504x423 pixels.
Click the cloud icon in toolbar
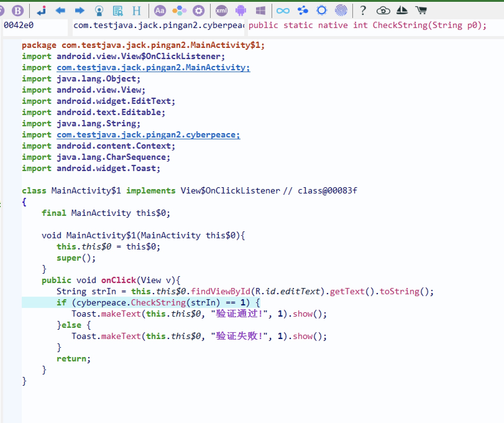coord(383,11)
